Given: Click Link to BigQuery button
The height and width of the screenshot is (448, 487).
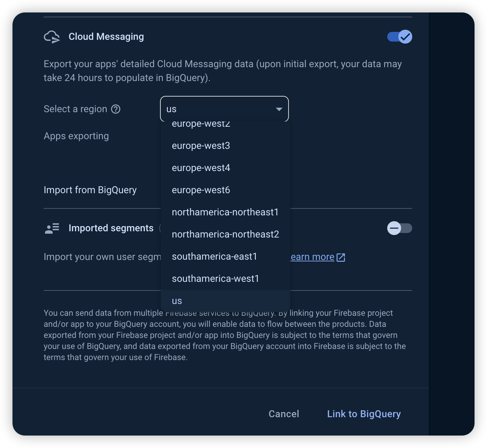Looking at the screenshot, I should (364, 414).
